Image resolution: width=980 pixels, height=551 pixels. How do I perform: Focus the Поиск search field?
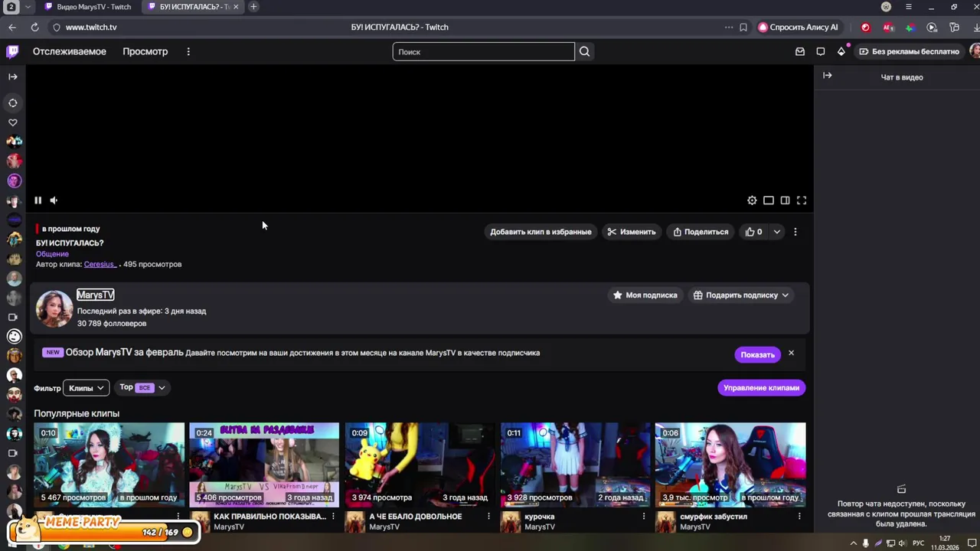coord(483,51)
